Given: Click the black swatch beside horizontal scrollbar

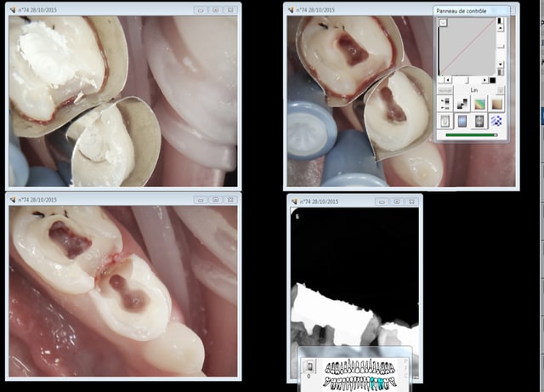Looking at the screenshot, I should 492,80.
